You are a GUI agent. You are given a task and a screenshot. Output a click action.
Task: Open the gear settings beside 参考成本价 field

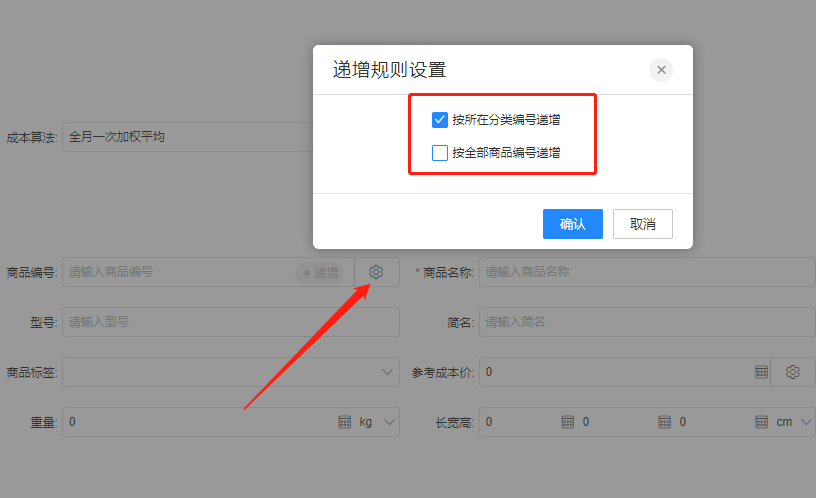(793, 372)
